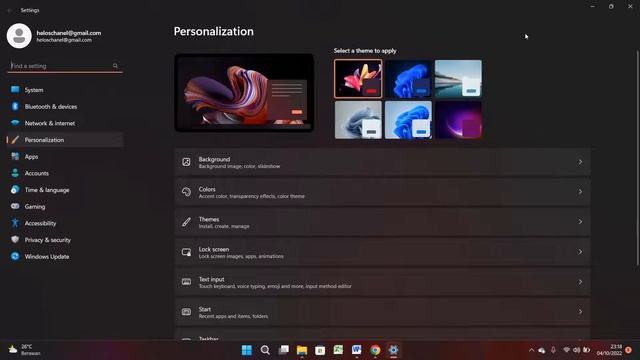Open Accessibility icon in sidebar
The height and width of the screenshot is (360, 640).
tap(15, 223)
